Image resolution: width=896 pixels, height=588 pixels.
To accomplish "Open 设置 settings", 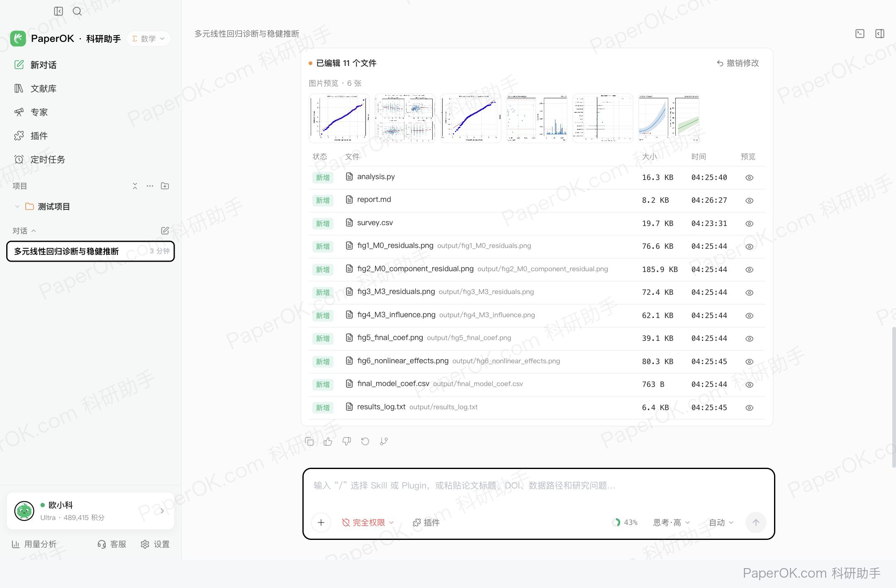I will [x=155, y=544].
